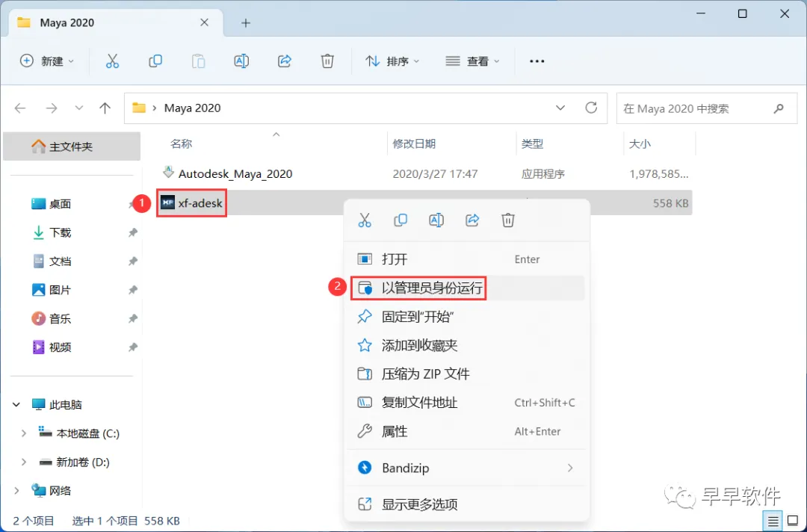The image size is (807, 532).
Task: Click the Cut icon in the toolbar
Action: 112,61
